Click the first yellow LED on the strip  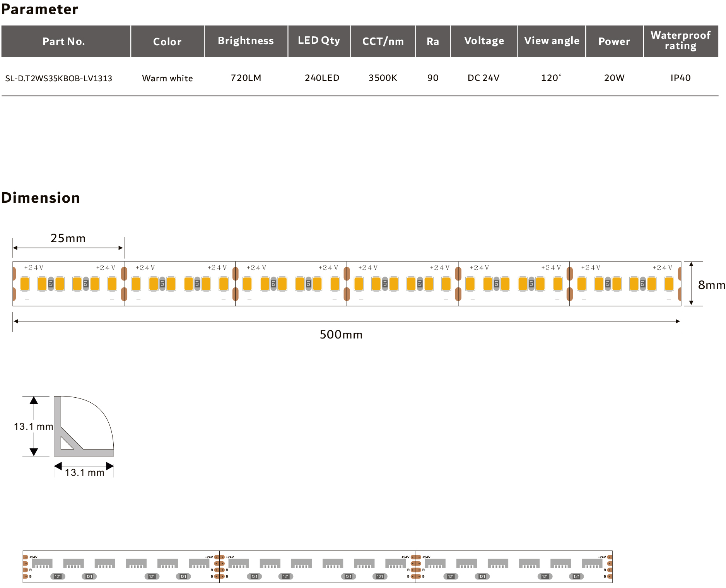(x=25, y=284)
